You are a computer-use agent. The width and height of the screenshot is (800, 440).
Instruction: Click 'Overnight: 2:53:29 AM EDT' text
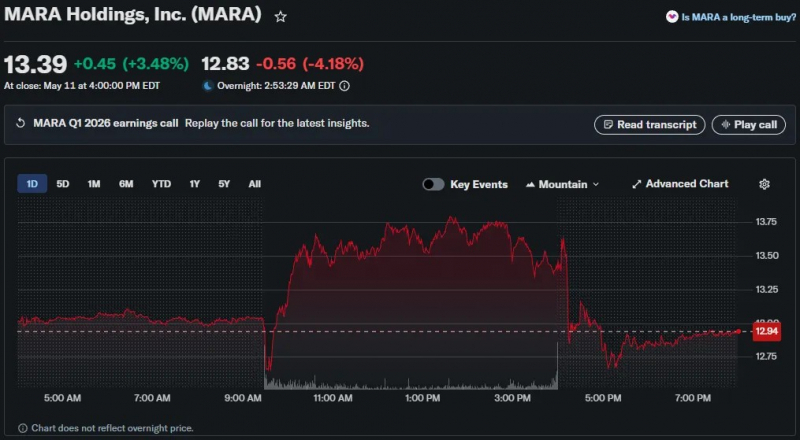click(x=276, y=86)
